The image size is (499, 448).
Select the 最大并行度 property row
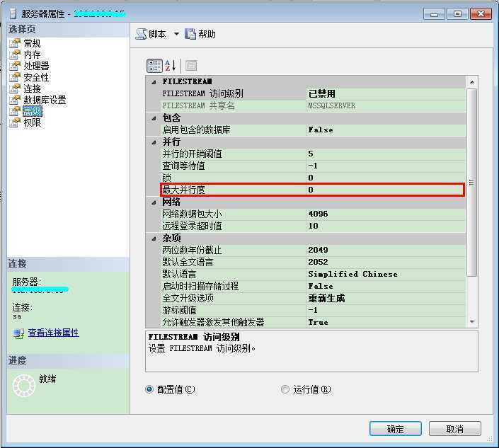point(312,190)
